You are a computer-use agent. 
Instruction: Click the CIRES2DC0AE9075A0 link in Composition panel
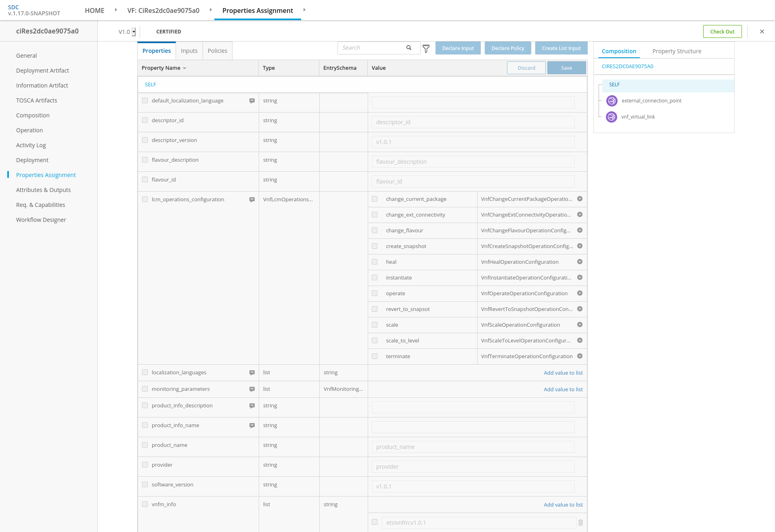point(627,67)
